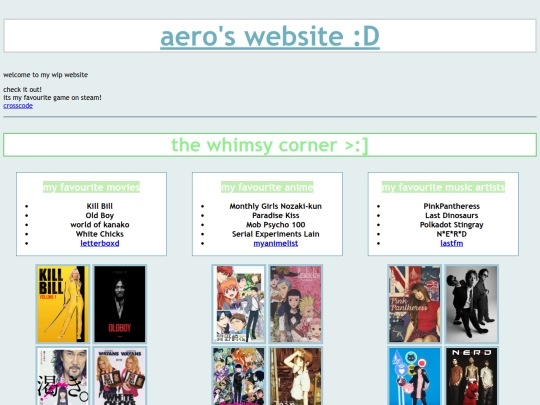Click the Kill Bill movie poster
540x405 pixels.
63,304
